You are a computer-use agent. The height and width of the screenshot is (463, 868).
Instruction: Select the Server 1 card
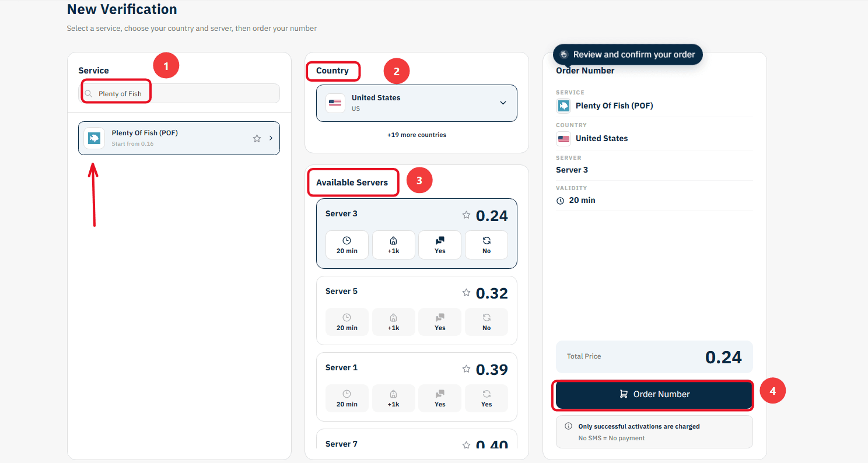416,387
